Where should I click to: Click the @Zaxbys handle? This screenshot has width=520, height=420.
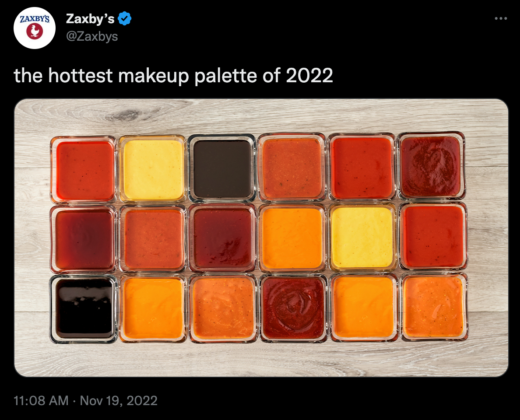[x=91, y=36]
